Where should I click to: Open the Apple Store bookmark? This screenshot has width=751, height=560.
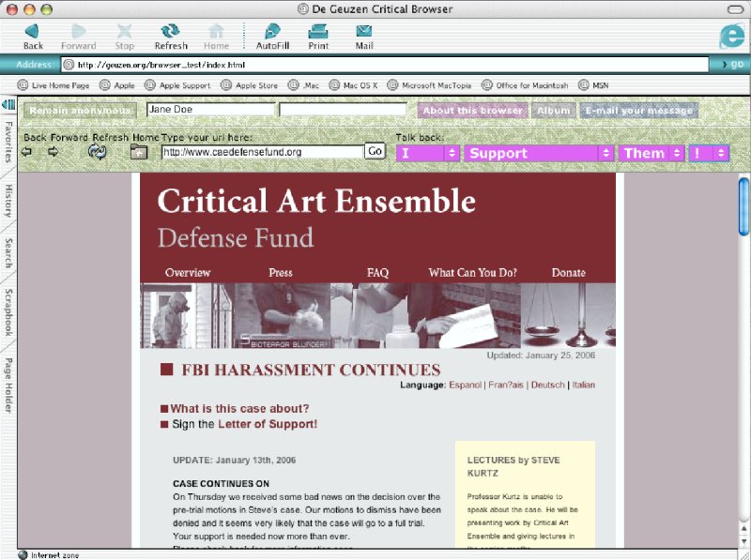[249, 85]
